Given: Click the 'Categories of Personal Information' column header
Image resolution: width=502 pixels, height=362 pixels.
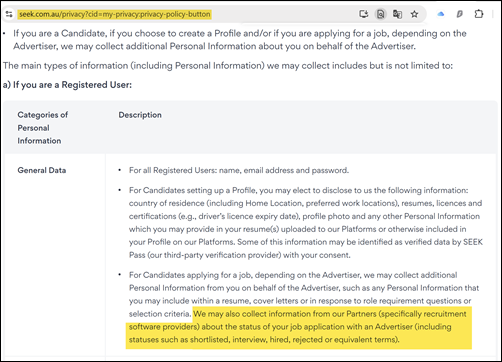Looking at the screenshot, I should tap(43, 128).
